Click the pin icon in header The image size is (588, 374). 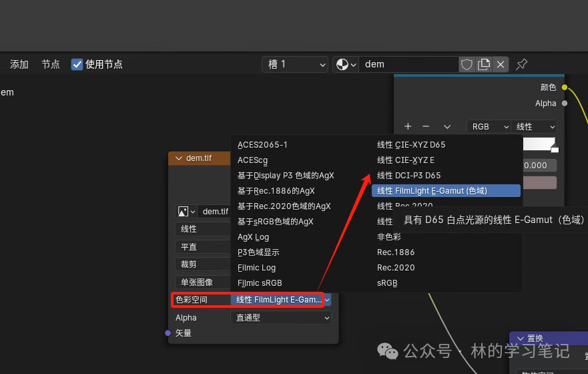(522, 64)
